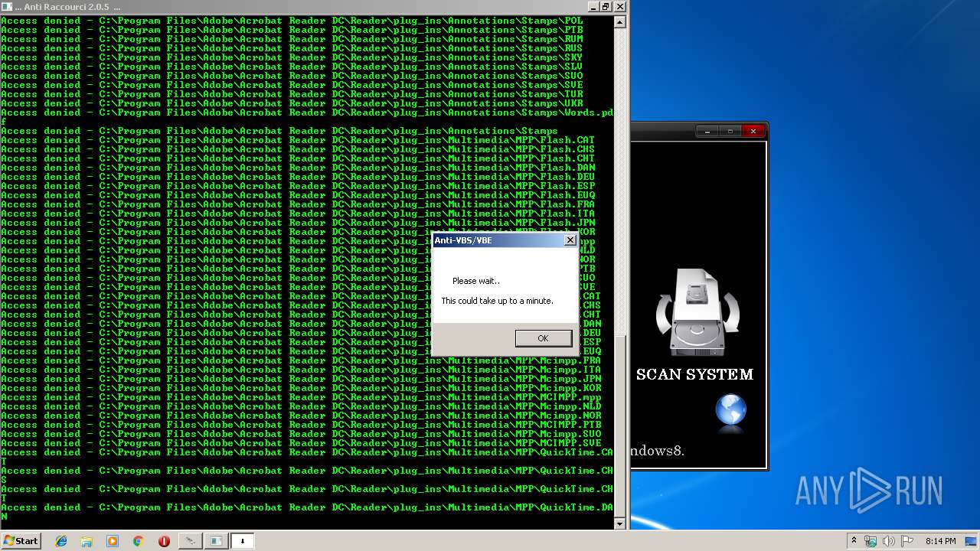Click the MPP\QuickTime.DAN console line
980x551 pixels.
pyautogui.click(x=307, y=512)
